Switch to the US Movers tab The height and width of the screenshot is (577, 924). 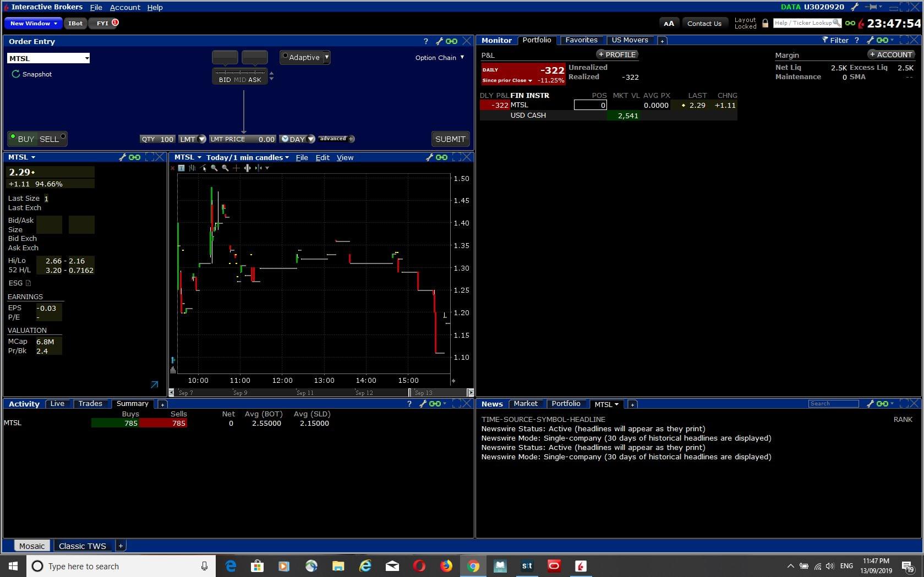tap(630, 40)
